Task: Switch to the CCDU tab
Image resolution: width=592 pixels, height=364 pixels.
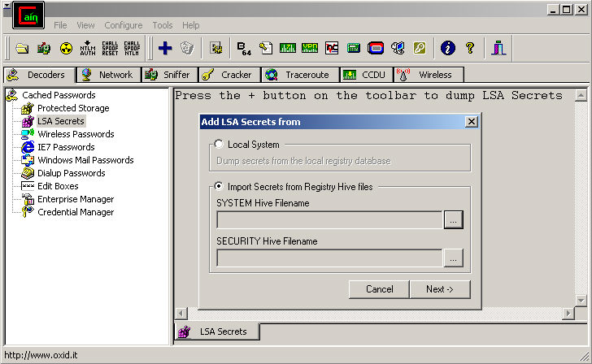Action: tap(367, 75)
